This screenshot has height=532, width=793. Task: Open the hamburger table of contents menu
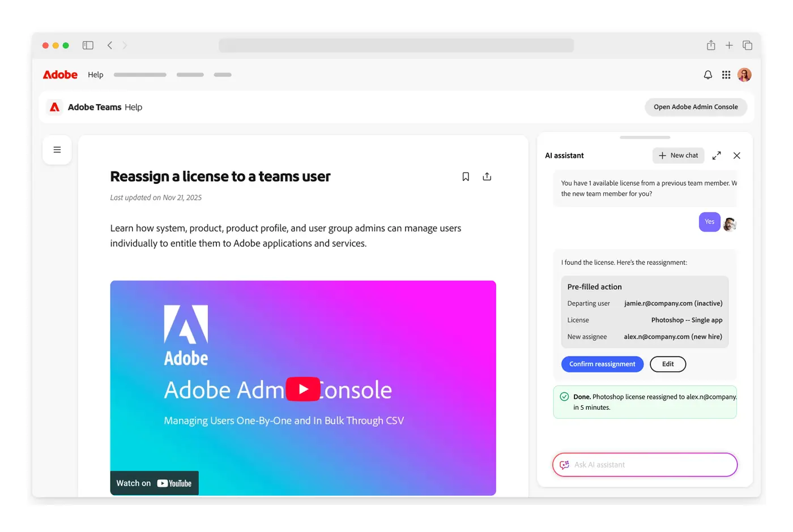coord(57,150)
